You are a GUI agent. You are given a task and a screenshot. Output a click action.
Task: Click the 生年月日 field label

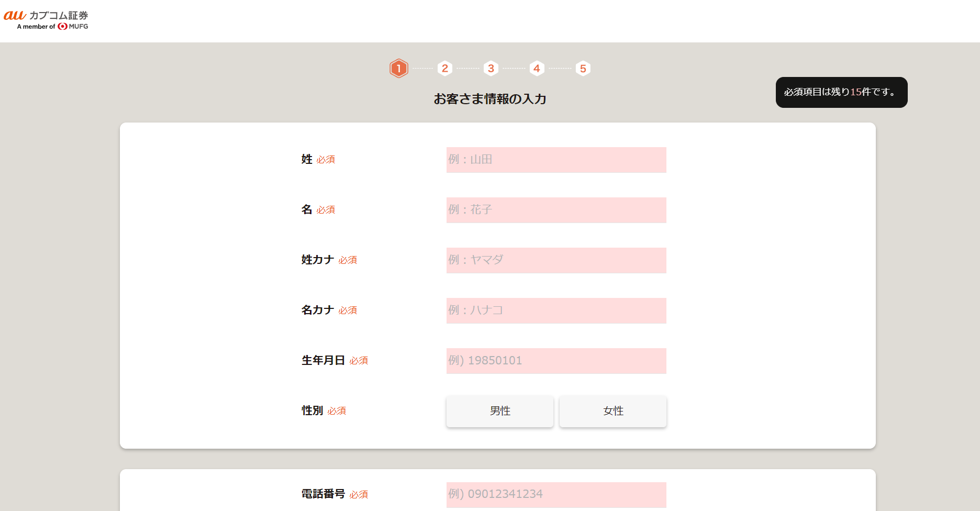[x=323, y=361]
